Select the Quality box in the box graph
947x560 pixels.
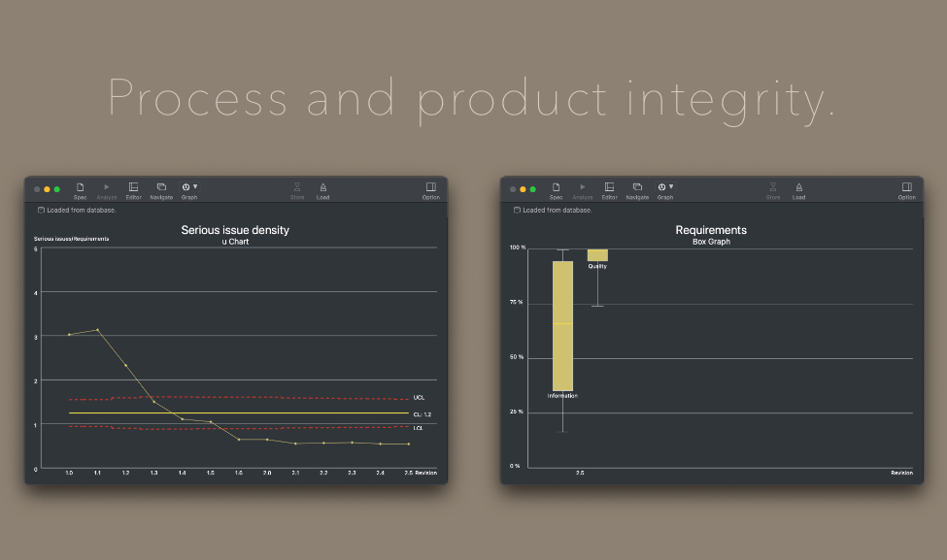pos(597,255)
